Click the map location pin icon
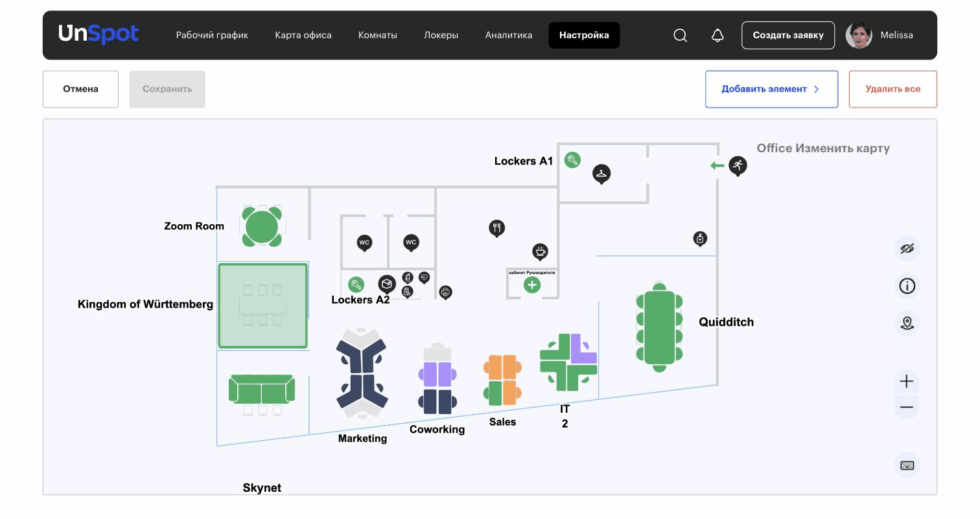This screenshot has height=519, width=980. 907,323
